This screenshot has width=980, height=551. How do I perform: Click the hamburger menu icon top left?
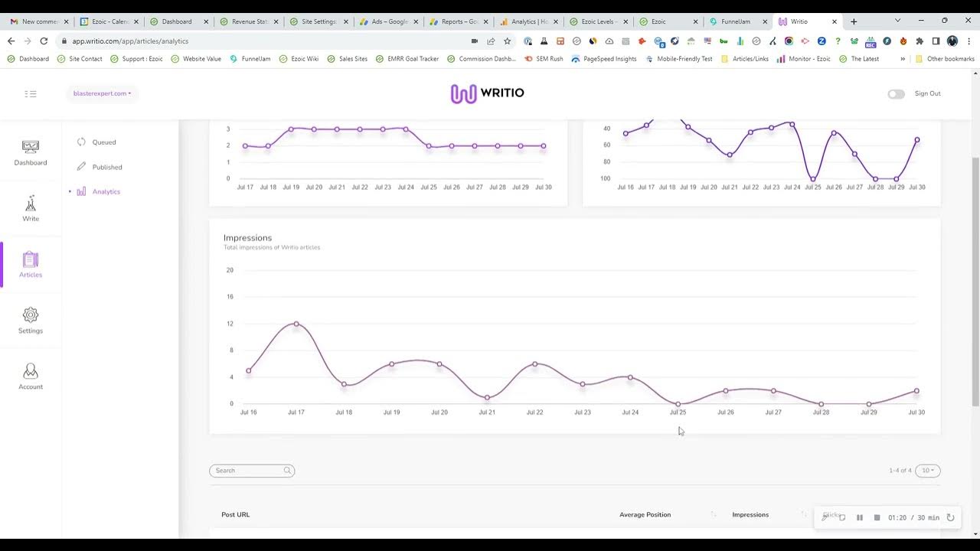point(31,93)
